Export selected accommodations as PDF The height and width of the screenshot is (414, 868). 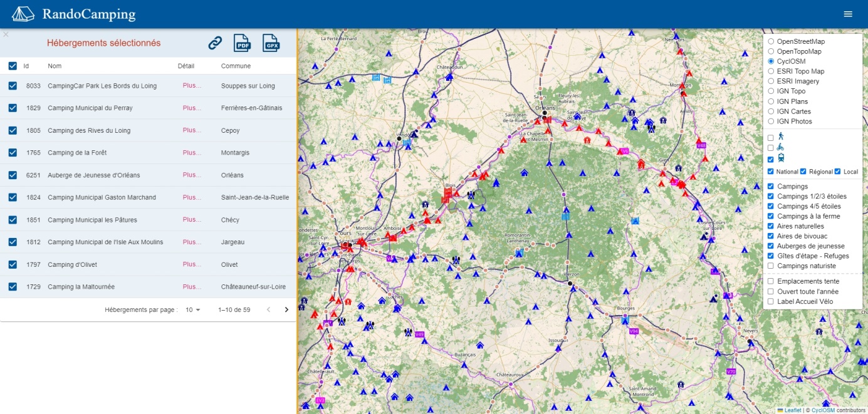click(242, 43)
